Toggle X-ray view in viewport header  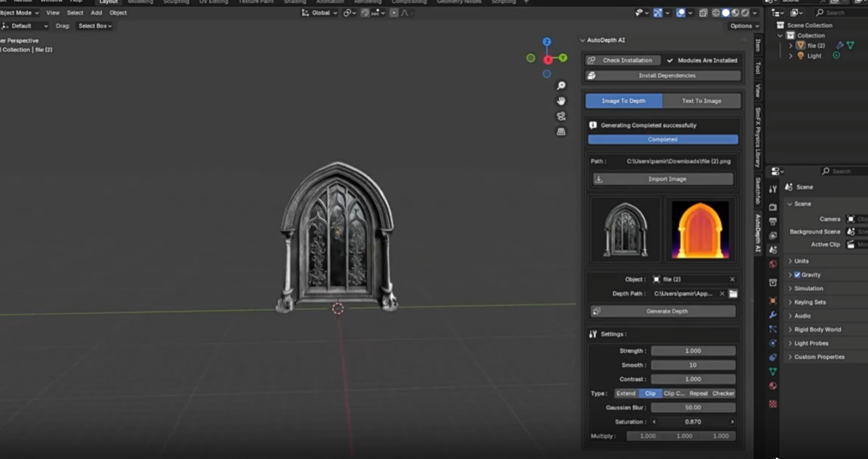(702, 13)
